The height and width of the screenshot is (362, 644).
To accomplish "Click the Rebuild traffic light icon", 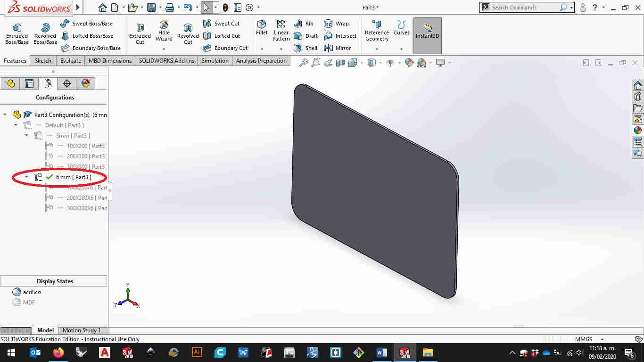I will click(x=225, y=8).
